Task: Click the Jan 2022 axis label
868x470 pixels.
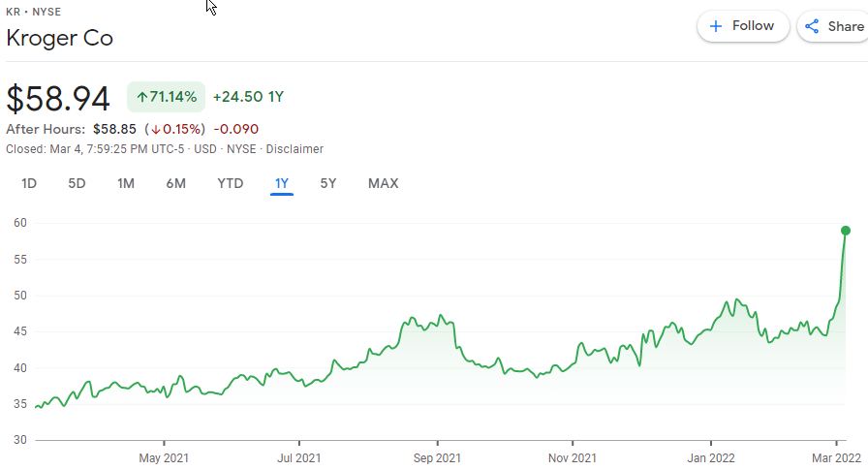Action: pos(711,457)
